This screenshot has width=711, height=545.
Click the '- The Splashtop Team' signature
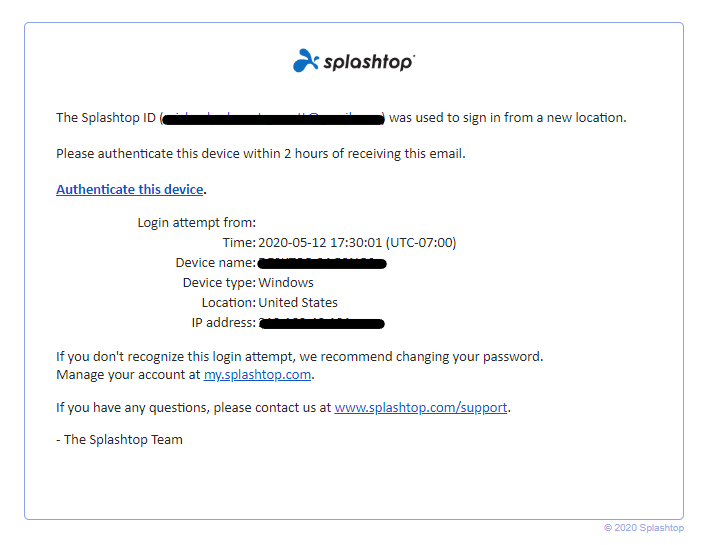tap(119, 439)
